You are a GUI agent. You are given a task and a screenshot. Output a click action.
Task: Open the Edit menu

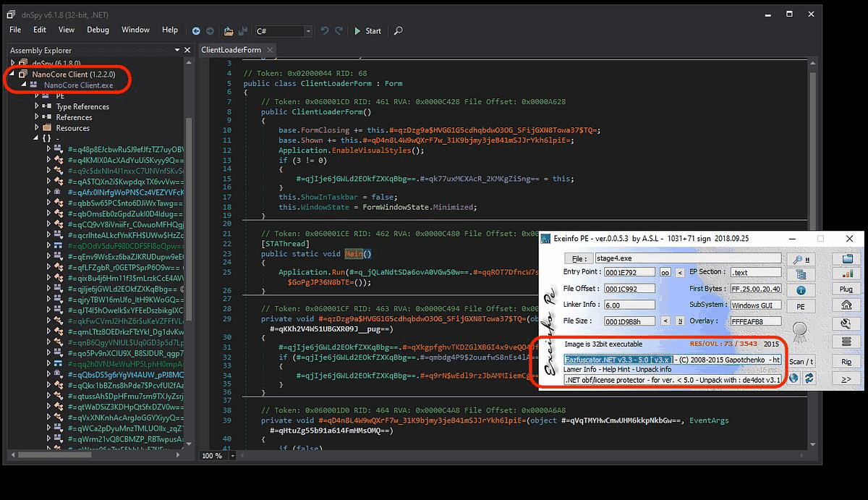point(40,30)
